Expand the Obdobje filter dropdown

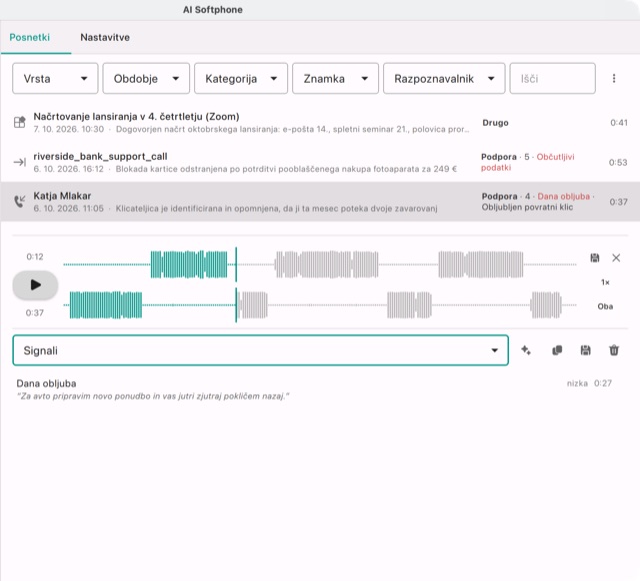pos(146,78)
